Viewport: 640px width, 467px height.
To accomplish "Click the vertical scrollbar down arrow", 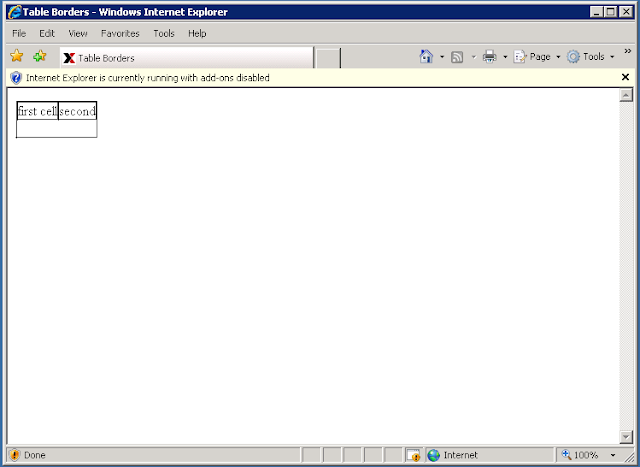I will pos(626,437).
